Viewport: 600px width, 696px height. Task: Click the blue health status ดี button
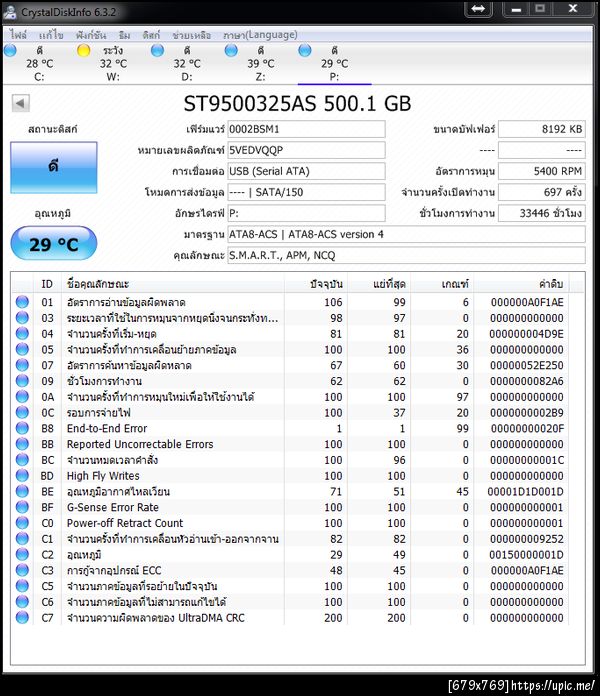[54, 167]
